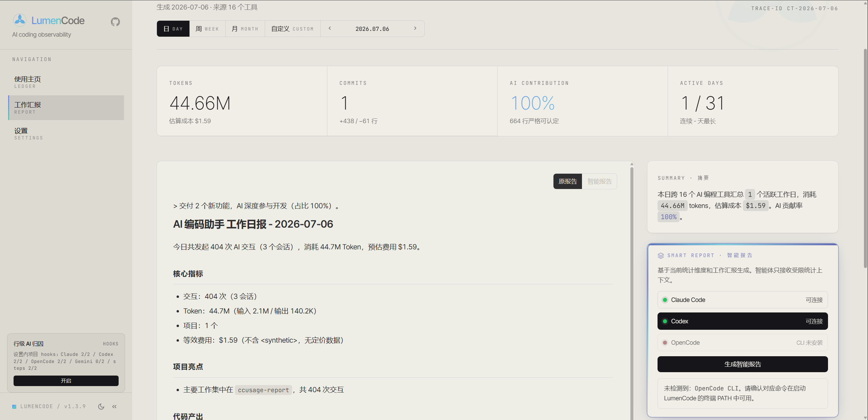Click the 连续 - 天最长 streak text

point(698,121)
